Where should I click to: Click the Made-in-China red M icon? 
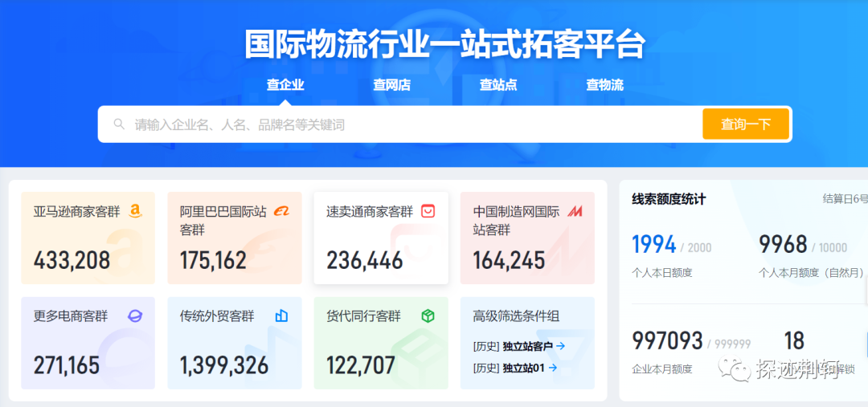tap(575, 211)
